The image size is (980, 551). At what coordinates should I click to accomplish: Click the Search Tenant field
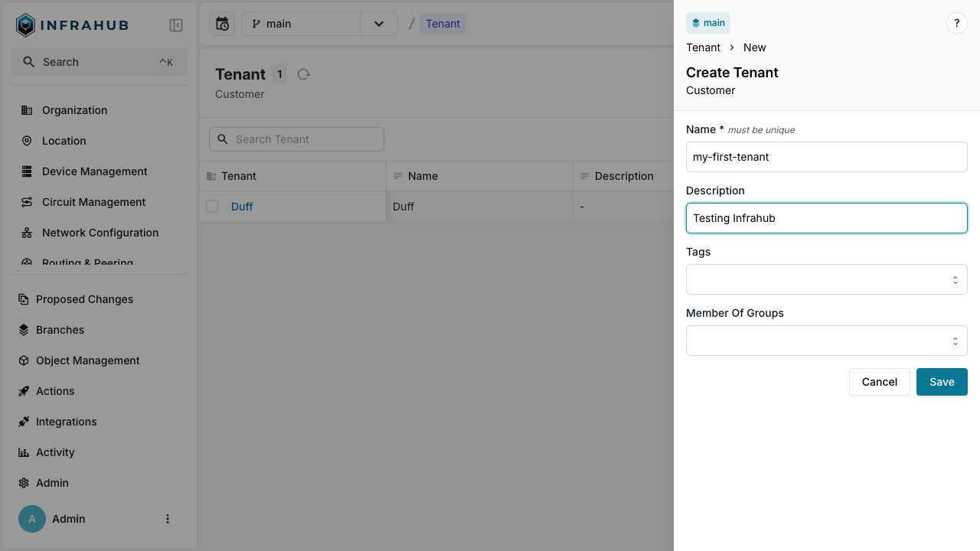tap(296, 139)
